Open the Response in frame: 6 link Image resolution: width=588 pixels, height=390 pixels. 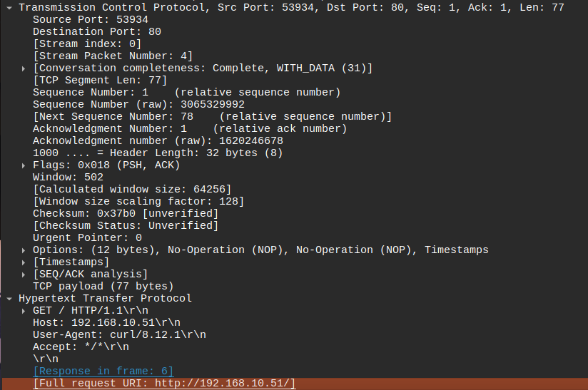tap(103, 371)
